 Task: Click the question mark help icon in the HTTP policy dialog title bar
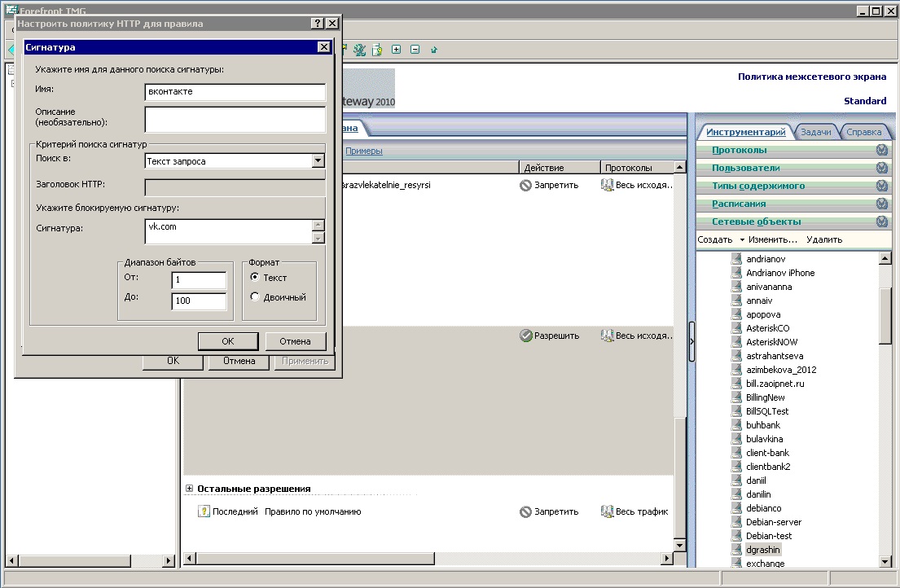318,24
